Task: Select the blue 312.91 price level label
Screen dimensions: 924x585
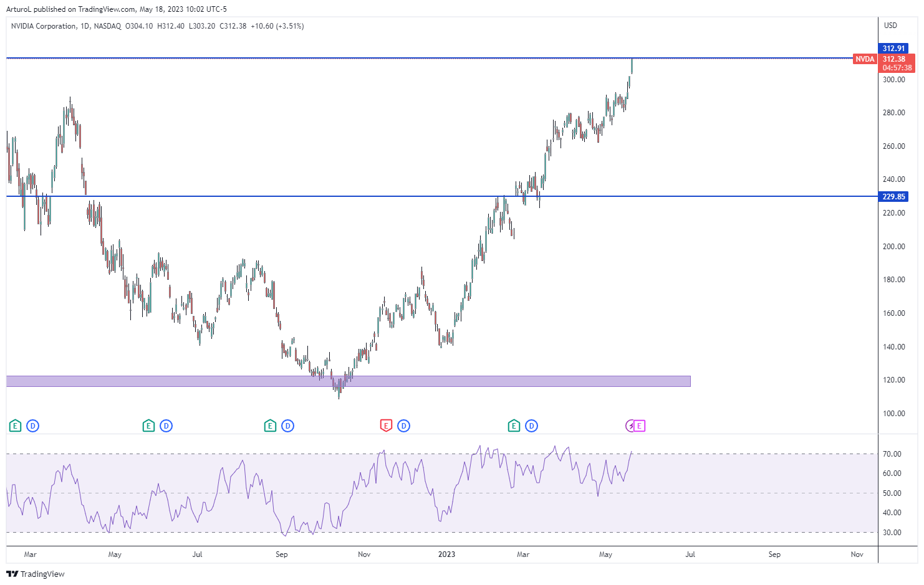Action: coord(893,49)
